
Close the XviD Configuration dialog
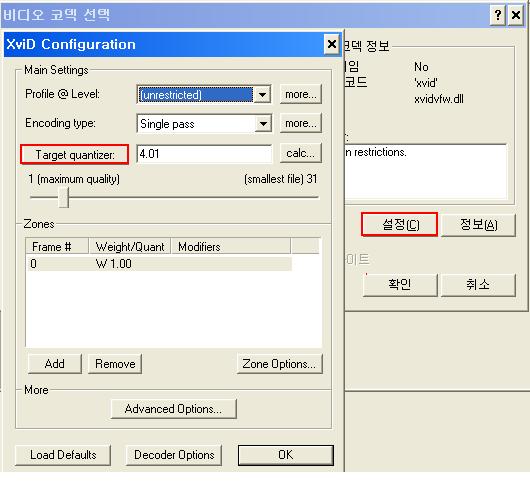332,44
